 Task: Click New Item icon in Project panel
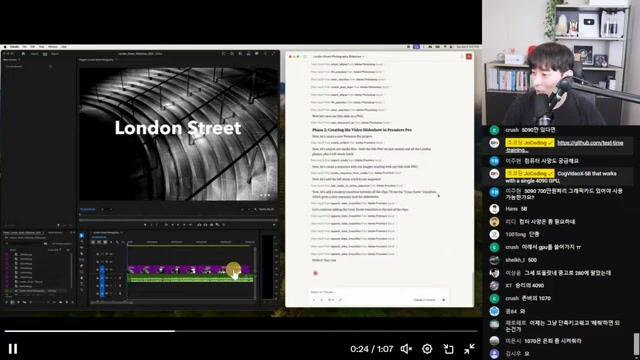(67, 302)
